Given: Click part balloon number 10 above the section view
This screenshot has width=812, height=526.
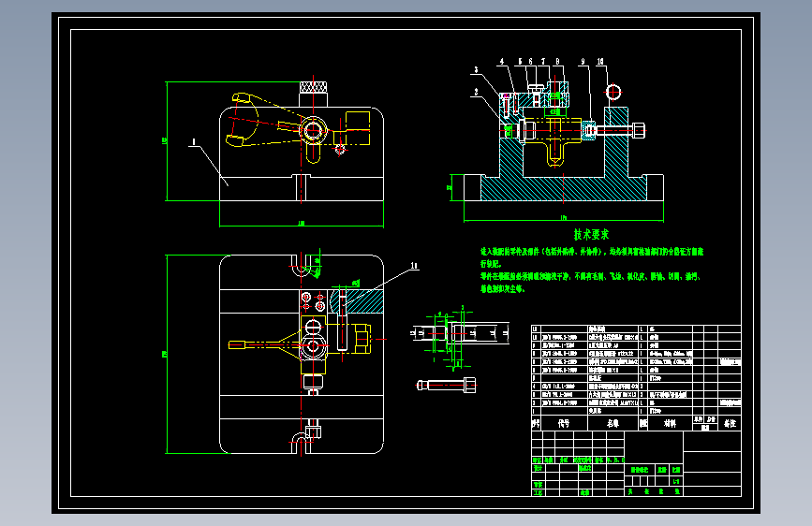Looking at the screenshot, I should 600,62.
